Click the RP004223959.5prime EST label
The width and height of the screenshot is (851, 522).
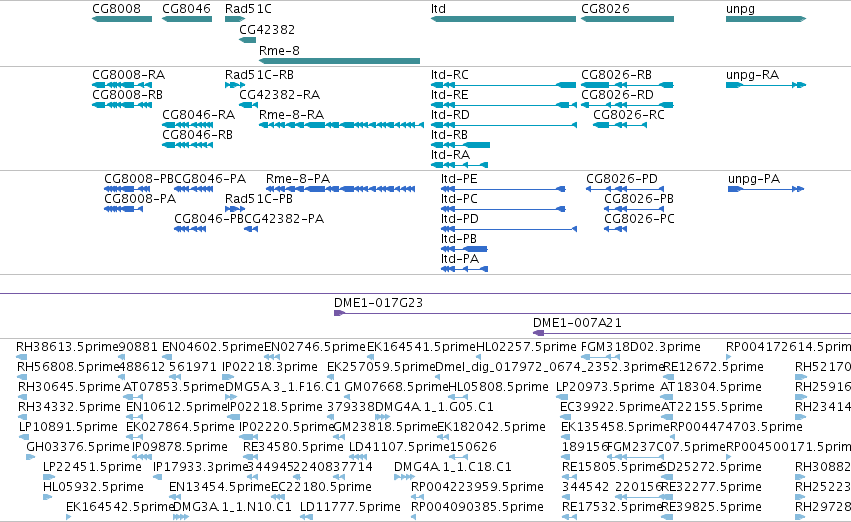(477, 487)
